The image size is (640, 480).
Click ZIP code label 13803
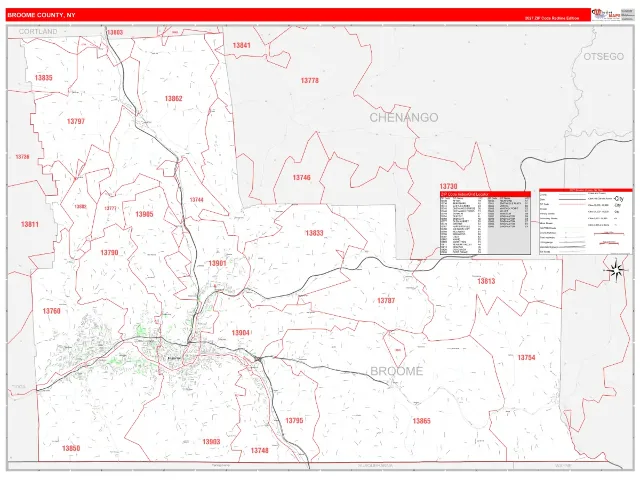click(115, 32)
